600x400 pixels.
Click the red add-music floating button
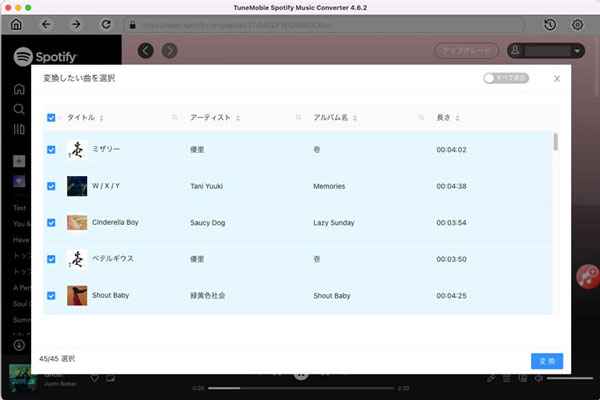pyautogui.click(x=588, y=276)
